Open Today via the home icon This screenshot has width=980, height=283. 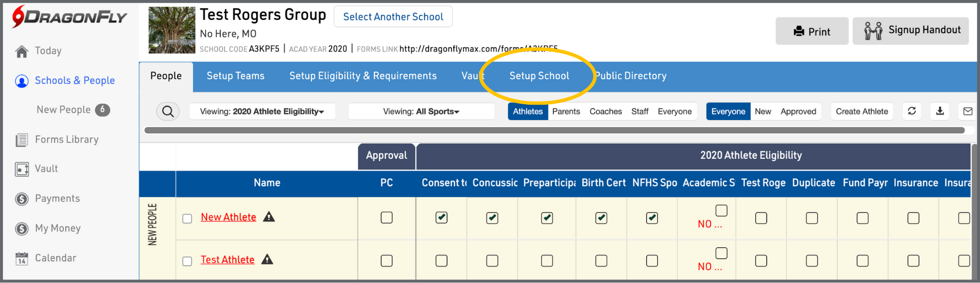[x=22, y=51]
